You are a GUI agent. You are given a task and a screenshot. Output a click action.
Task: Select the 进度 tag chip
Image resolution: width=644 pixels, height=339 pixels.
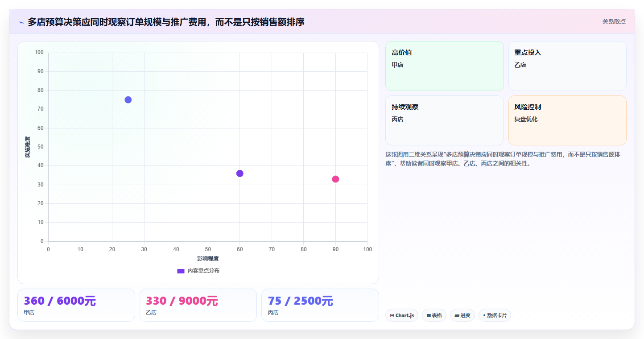coord(462,315)
